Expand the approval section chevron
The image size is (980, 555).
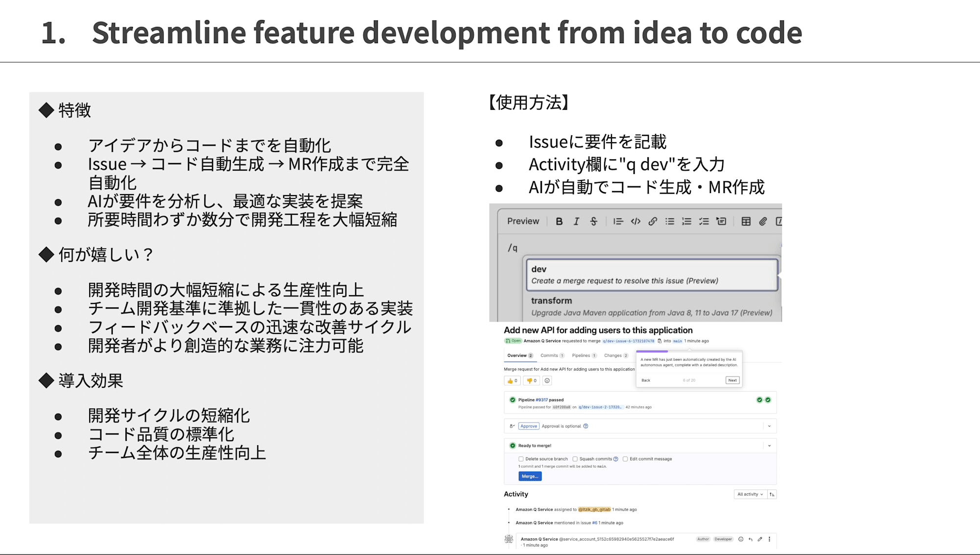click(x=769, y=426)
